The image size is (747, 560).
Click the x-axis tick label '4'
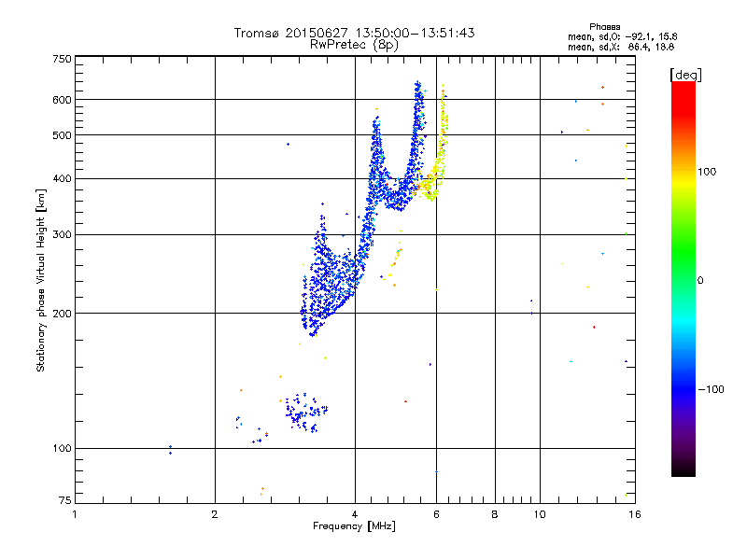point(355,514)
